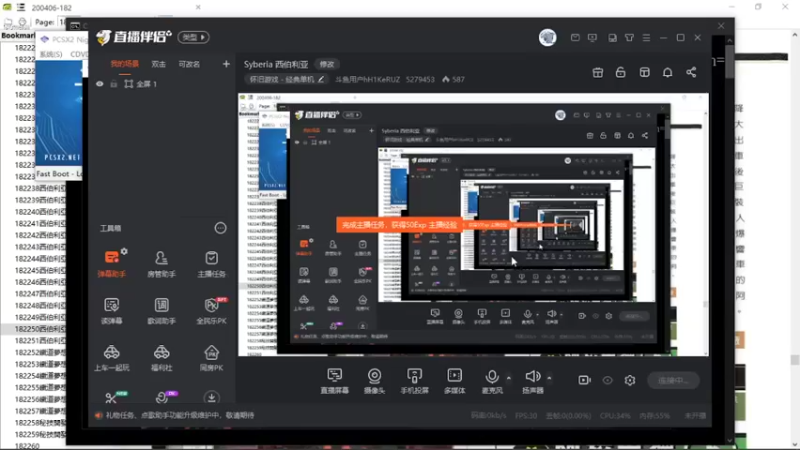Click room ID 5279453
The image size is (800, 450).
coord(420,80)
